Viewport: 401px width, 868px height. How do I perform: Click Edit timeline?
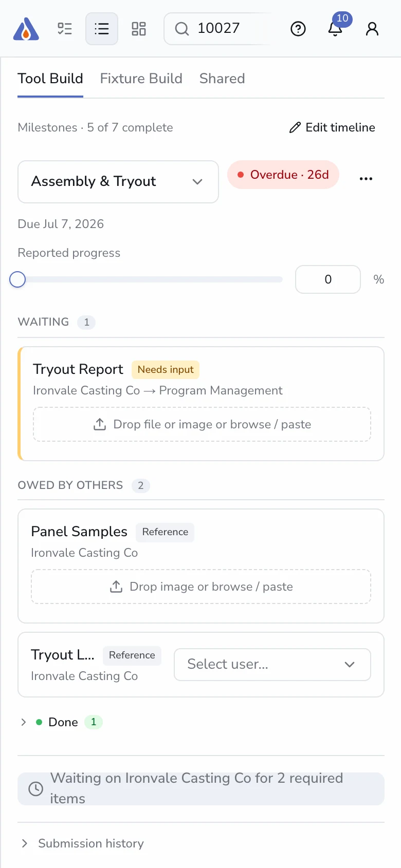click(332, 127)
